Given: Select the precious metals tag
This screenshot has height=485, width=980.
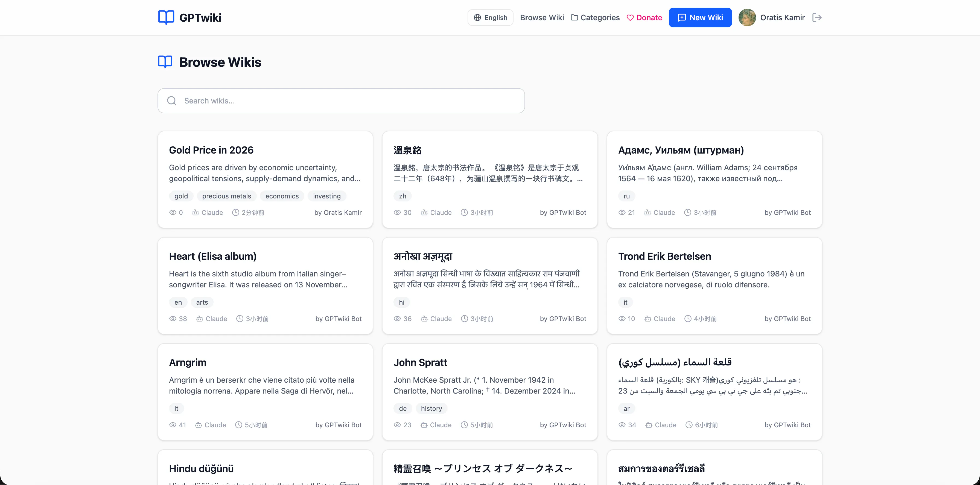Looking at the screenshot, I should tap(226, 196).
